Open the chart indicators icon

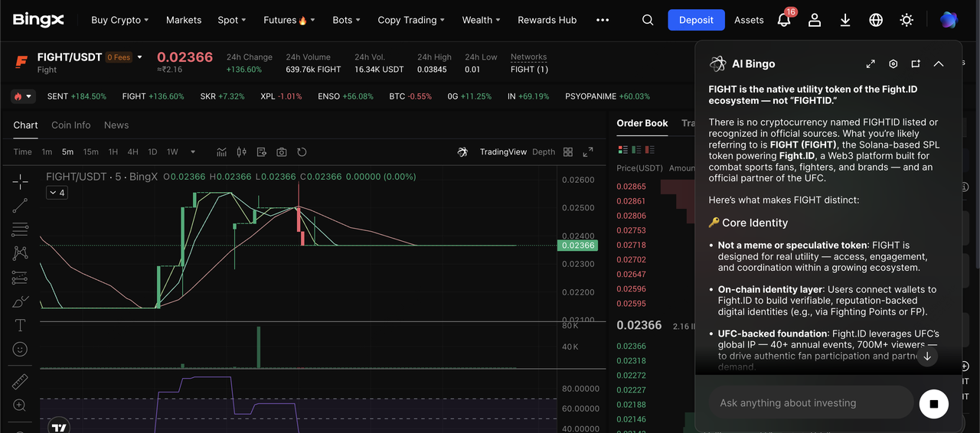point(222,151)
